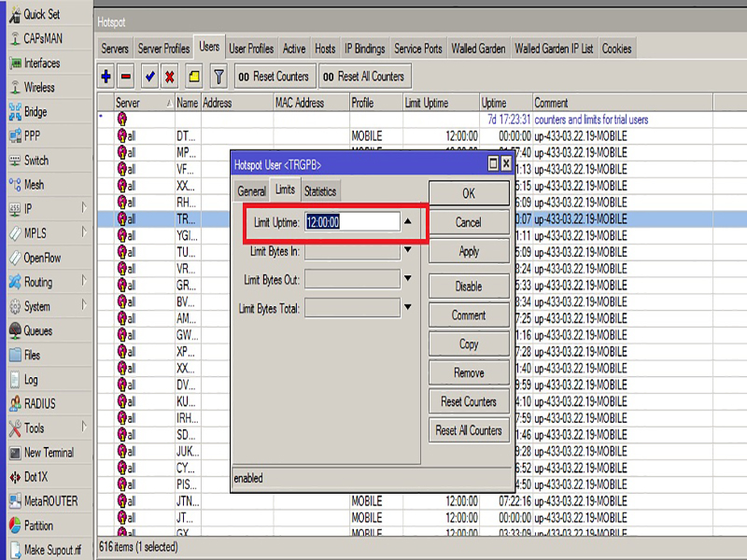Collapse Limit Uptime field arrow
Image resolution: width=747 pixels, height=560 pixels.
(408, 221)
